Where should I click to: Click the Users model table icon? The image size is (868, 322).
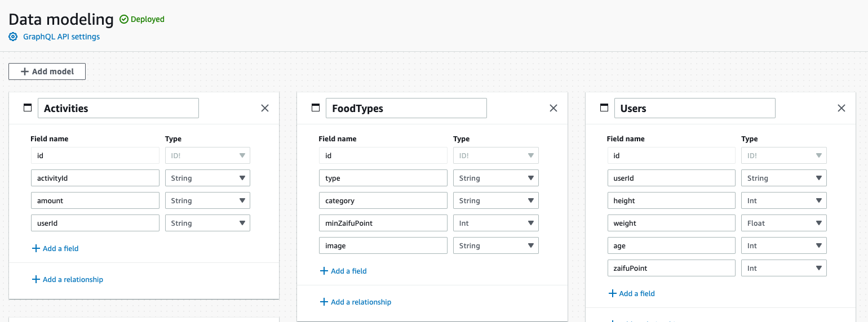(604, 108)
